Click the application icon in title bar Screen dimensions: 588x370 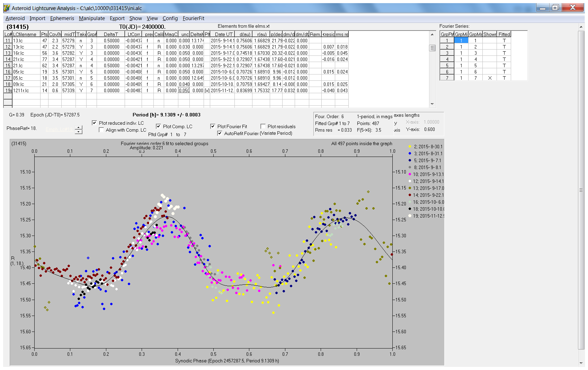coord(7,8)
